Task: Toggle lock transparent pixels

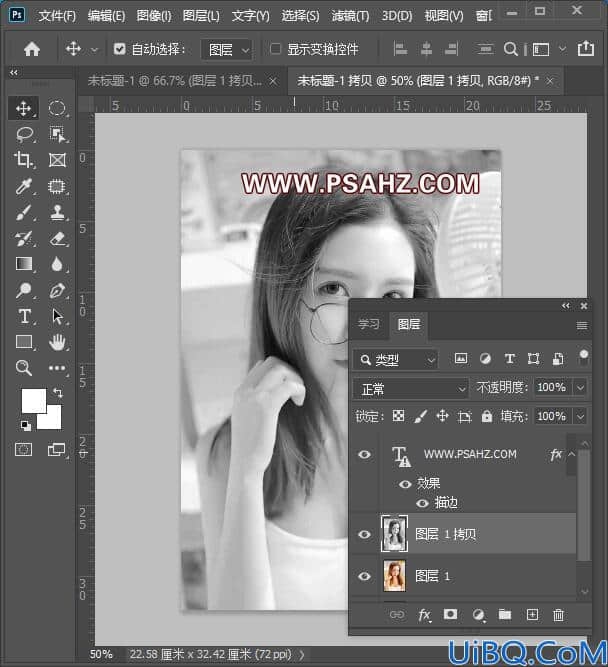Action: point(398,416)
